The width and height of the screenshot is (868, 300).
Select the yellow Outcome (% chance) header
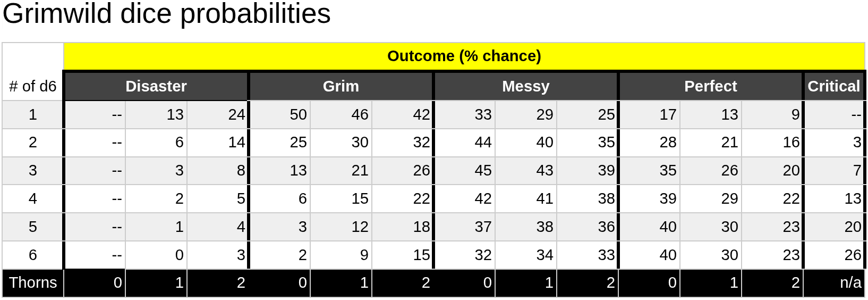(464, 56)
